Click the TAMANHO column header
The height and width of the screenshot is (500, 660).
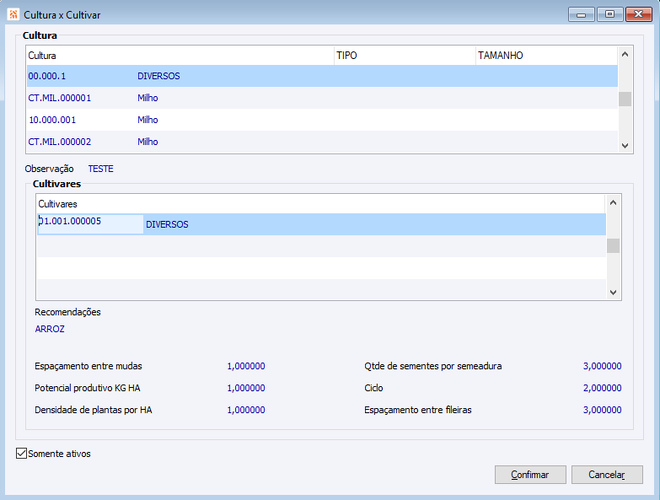pos(547,56)
